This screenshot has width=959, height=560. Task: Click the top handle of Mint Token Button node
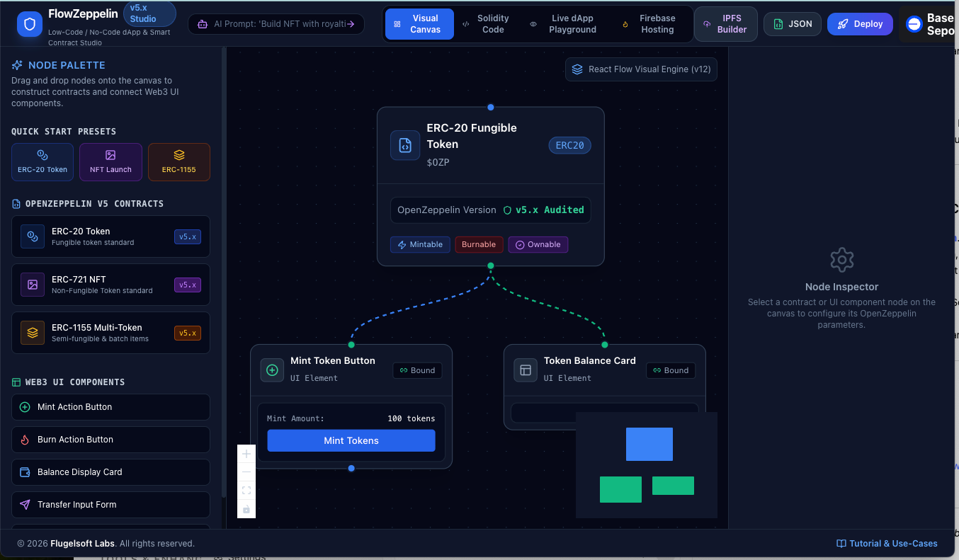351,345
